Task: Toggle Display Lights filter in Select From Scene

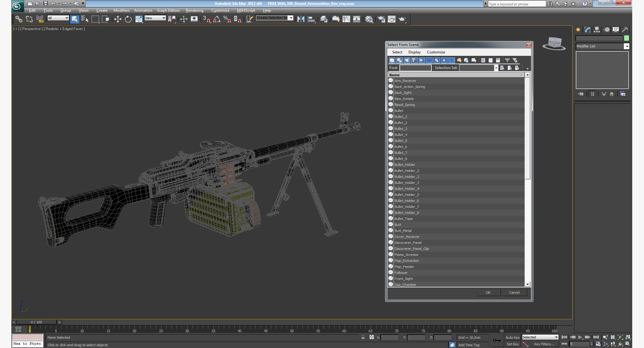Action: point(407,60)
